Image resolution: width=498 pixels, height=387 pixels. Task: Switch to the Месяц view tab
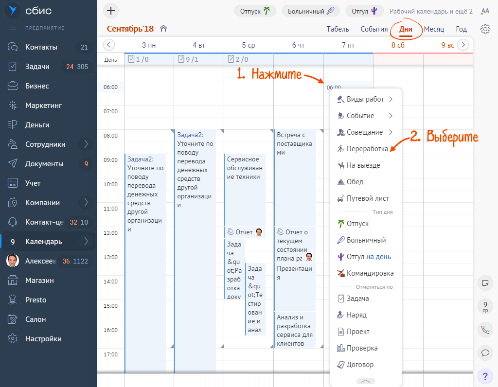pos(434,29)
